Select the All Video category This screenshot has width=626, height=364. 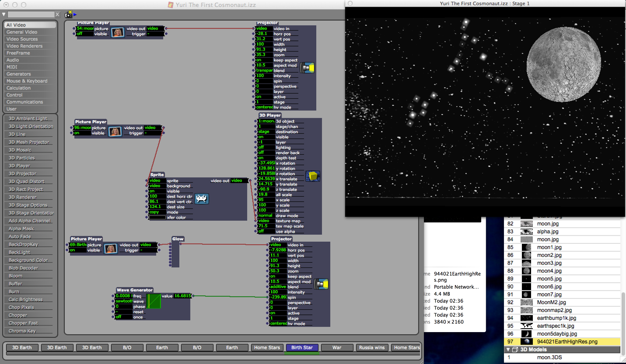click(x=30, y=25)
